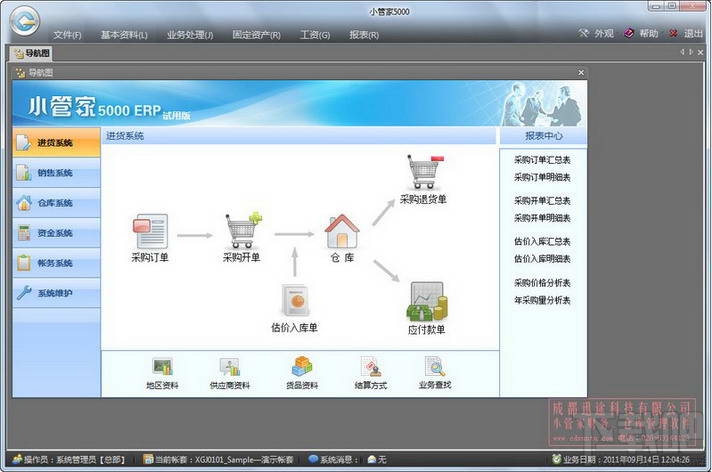Close the 导航图 inner panel
The height and width of the screenshot is (472, 712).
coord(581,73)
